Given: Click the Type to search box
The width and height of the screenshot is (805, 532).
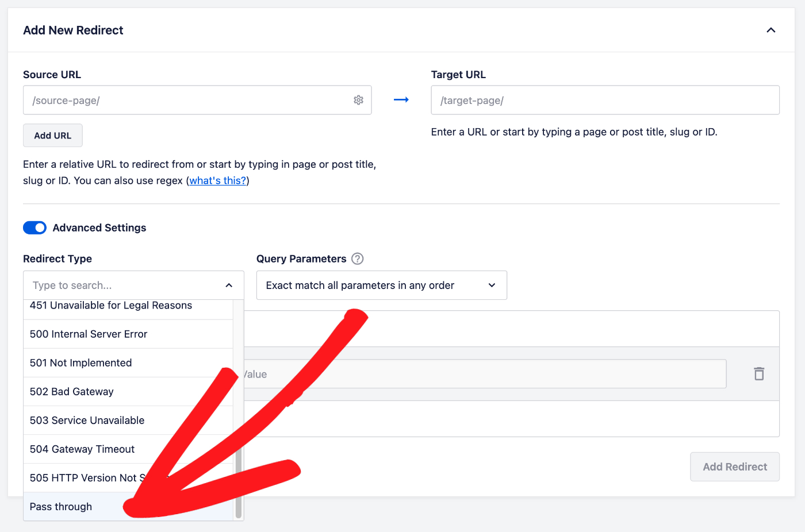Looking at the screenshot, I should click(x=115, y=285).
